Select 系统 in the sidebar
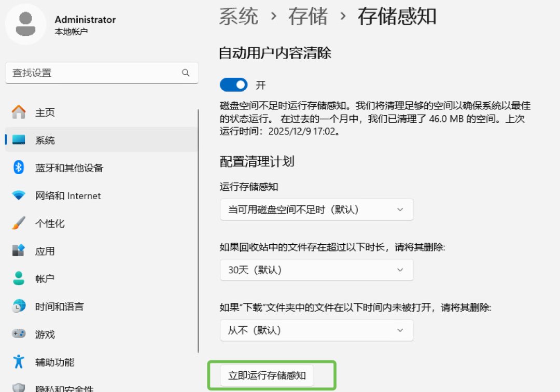 (x=102, y=139)
